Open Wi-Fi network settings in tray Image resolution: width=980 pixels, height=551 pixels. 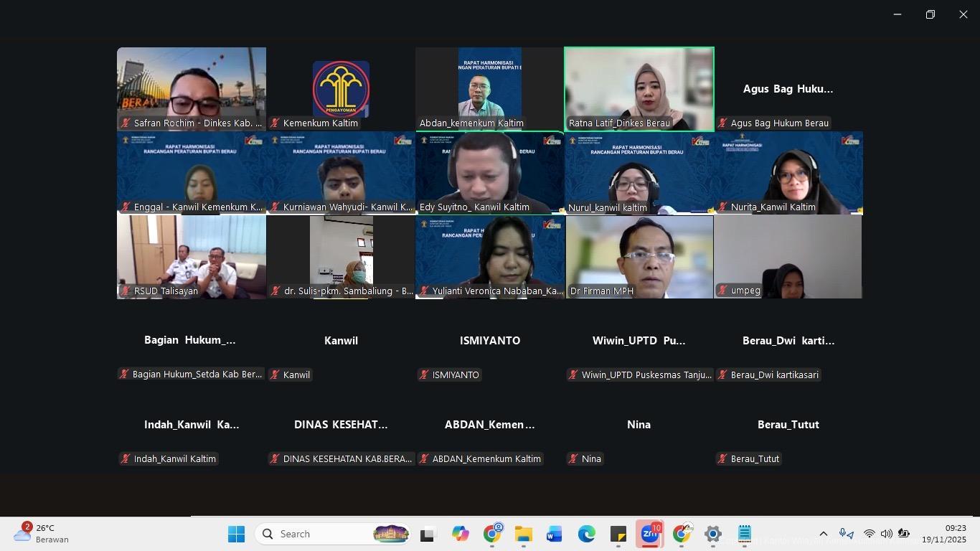pyautogui.click(x=869, y=534)
